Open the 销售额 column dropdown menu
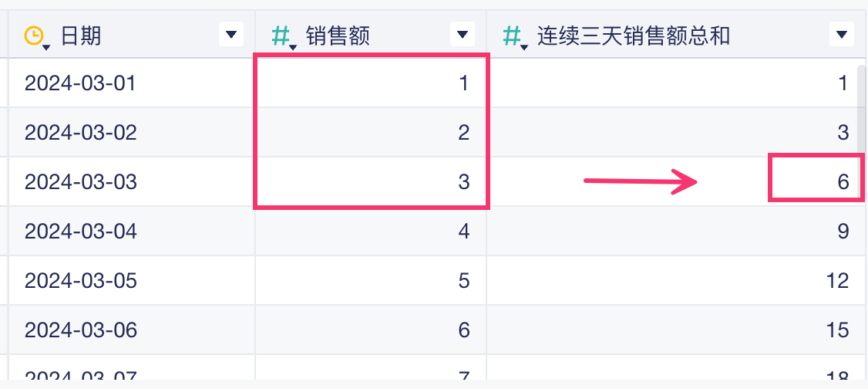 point(462,34)
